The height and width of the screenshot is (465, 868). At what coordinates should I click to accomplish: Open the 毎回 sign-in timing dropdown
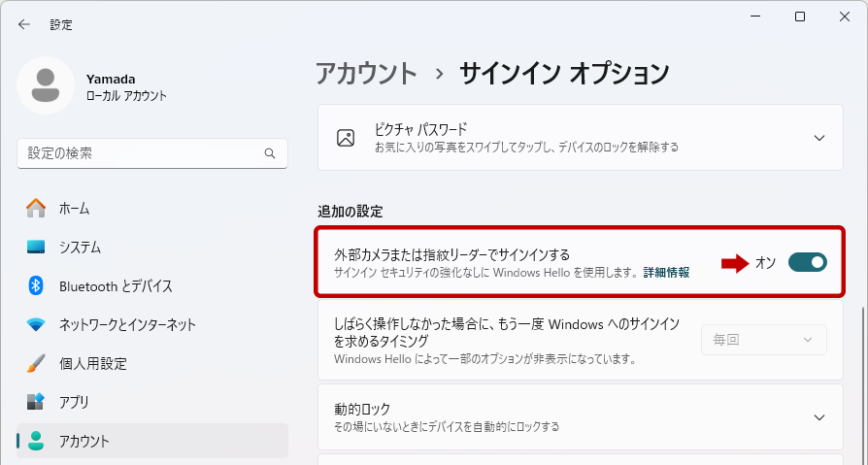tap(763, 340)
